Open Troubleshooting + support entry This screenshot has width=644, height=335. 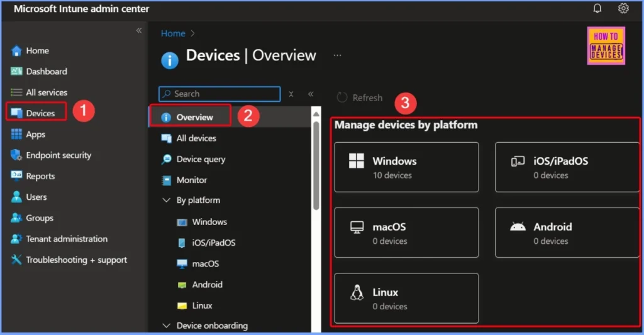pos(76,260)
